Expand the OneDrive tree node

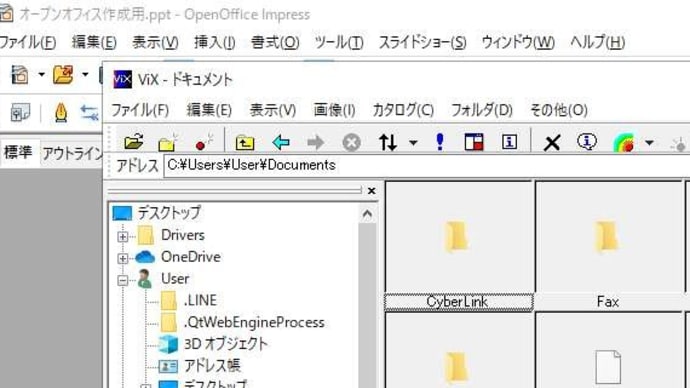(x=123, y=258)
